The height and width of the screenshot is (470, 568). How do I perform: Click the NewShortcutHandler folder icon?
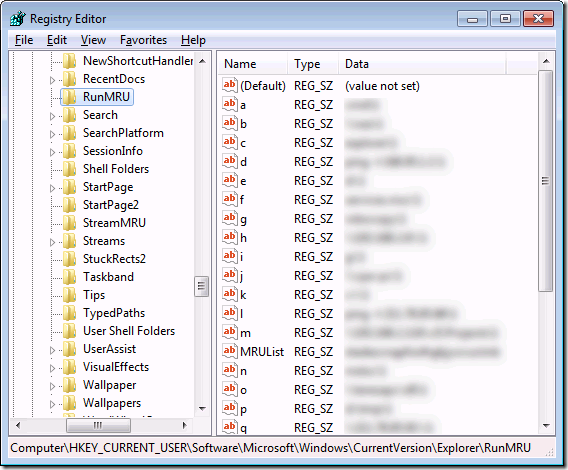(x=69, y=61)
